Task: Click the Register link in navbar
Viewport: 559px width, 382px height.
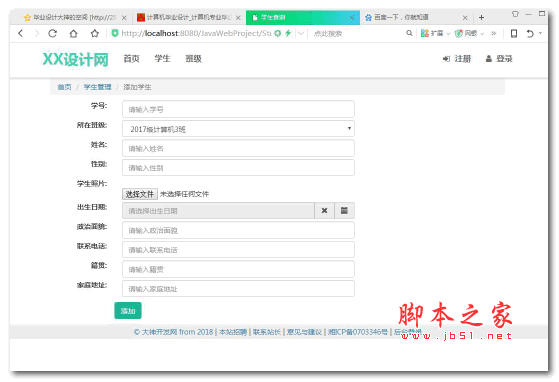Action: pos(457,59)
